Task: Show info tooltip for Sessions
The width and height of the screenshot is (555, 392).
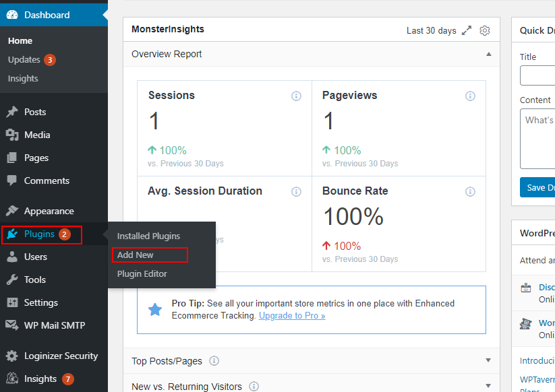Action: [x=296, y=96]
